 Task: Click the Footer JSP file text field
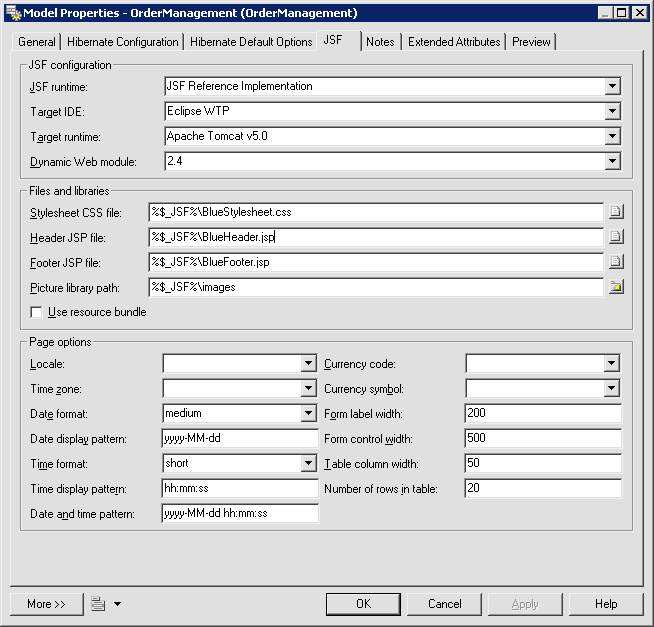pos(376,262)
